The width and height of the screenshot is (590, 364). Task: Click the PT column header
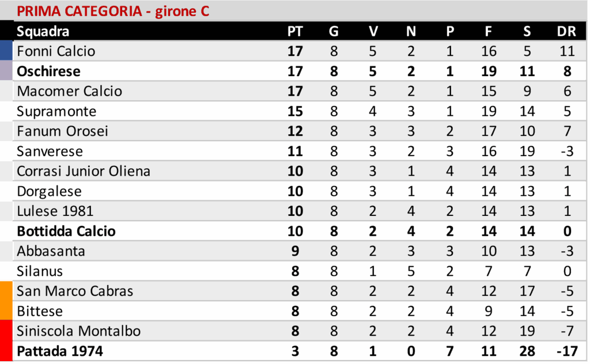click(x=295, y=31)
